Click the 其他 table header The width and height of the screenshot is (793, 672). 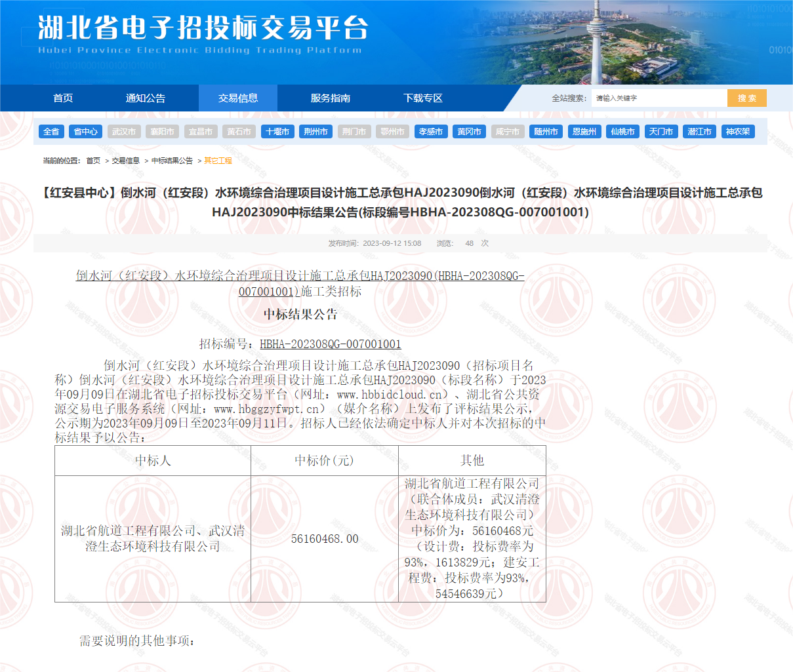[x=472, y=460]
